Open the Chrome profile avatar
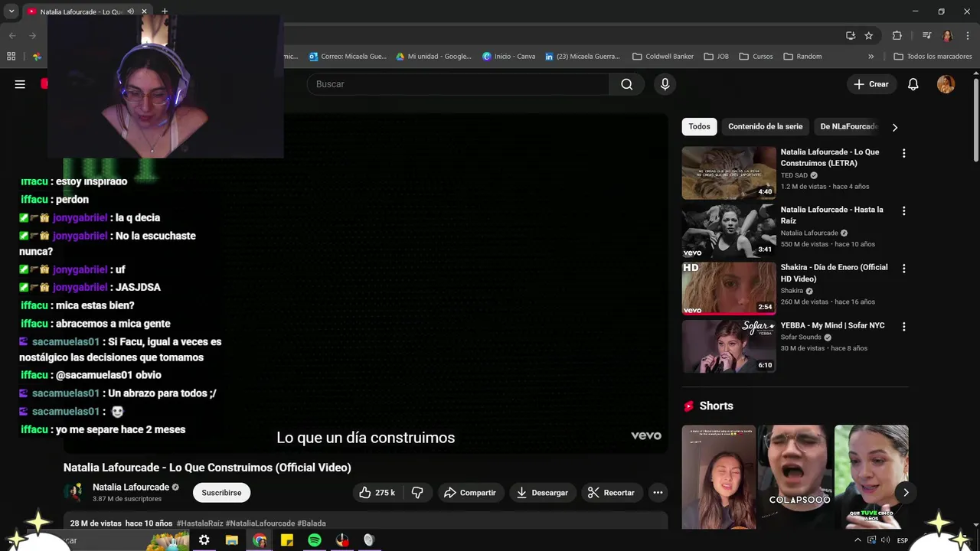The height and width of the screenshot is (551, 980). [x=947, y=36]
